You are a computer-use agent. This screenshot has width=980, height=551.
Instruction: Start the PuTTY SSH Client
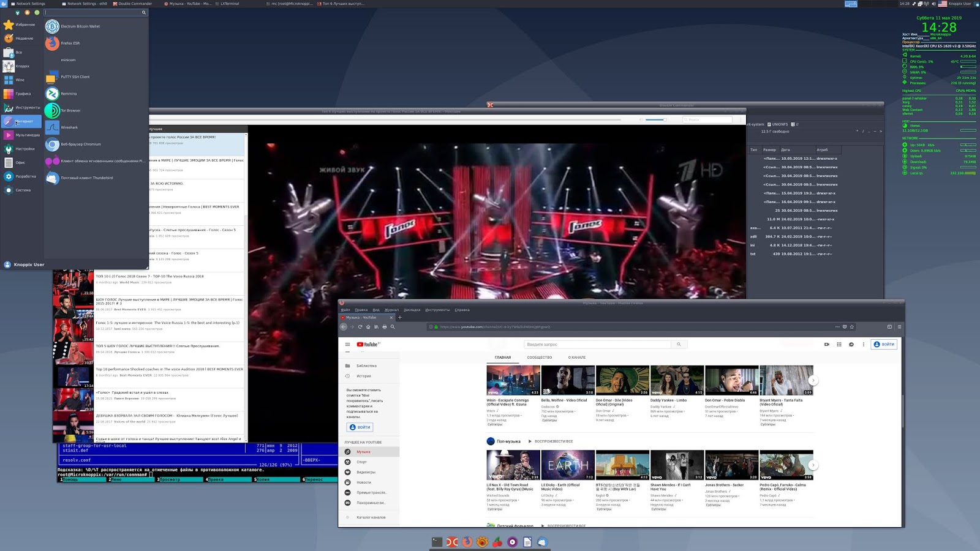point(95,77)
